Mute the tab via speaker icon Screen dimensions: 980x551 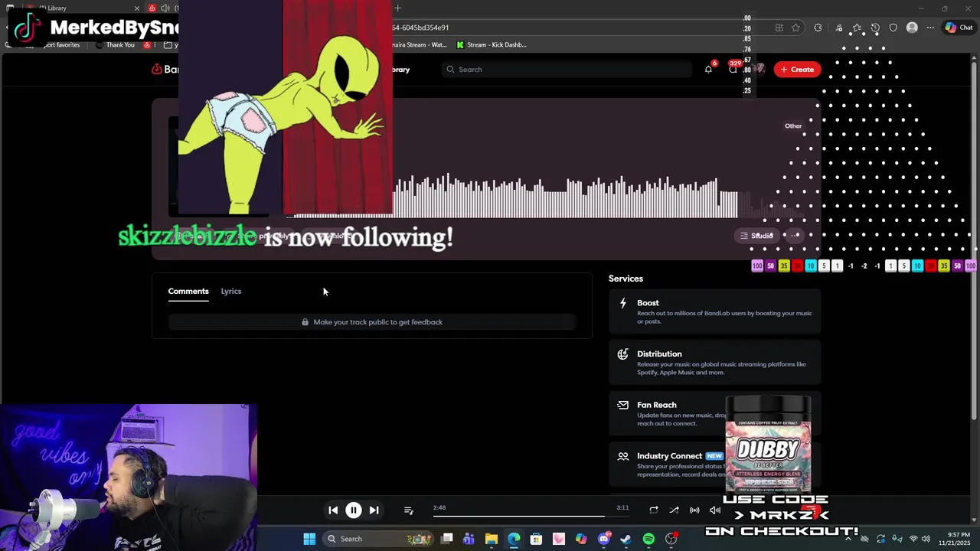click(x=165, y=8)
